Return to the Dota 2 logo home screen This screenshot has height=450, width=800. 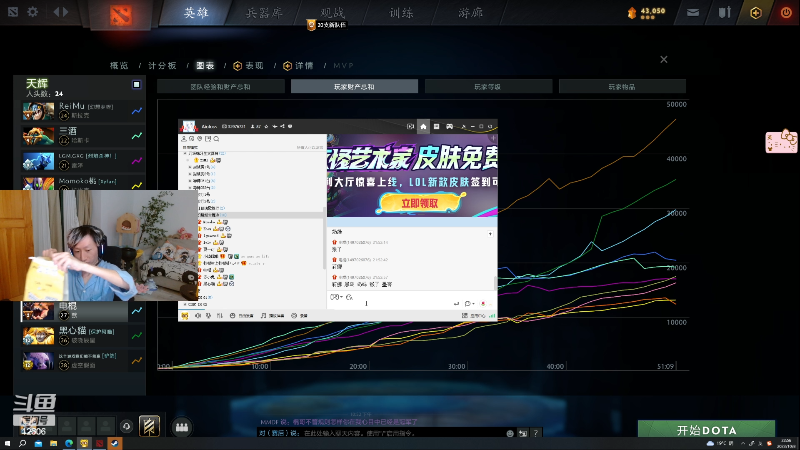121,15
